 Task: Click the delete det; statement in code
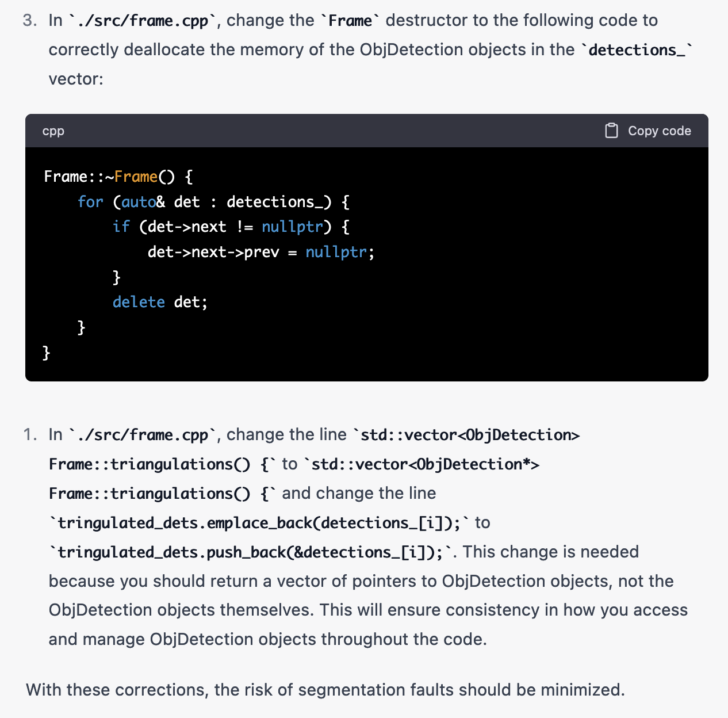pos(159,301)
